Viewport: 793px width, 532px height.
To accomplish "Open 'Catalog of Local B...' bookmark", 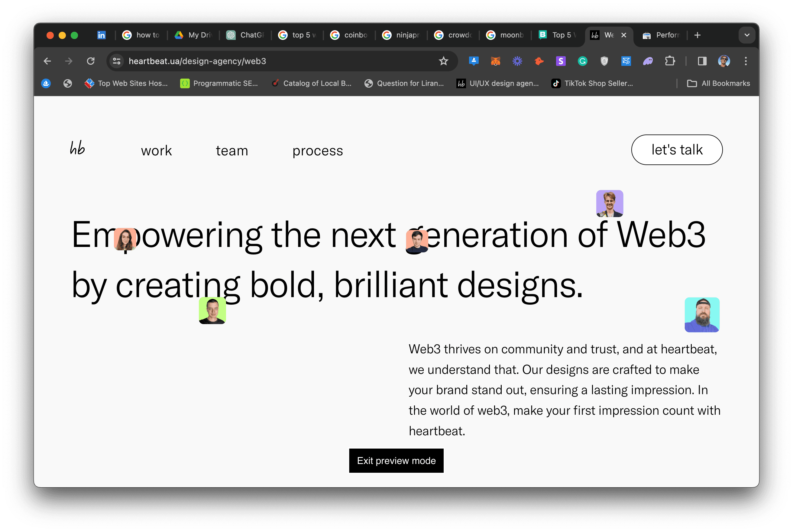I will (x=311, y=83).
